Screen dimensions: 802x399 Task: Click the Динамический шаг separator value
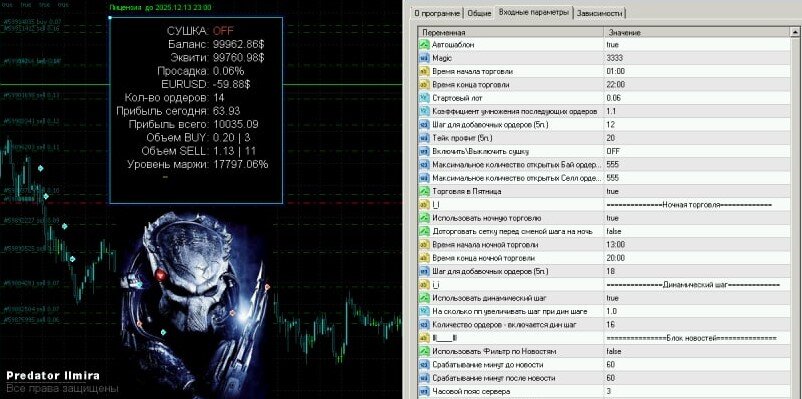697,284
